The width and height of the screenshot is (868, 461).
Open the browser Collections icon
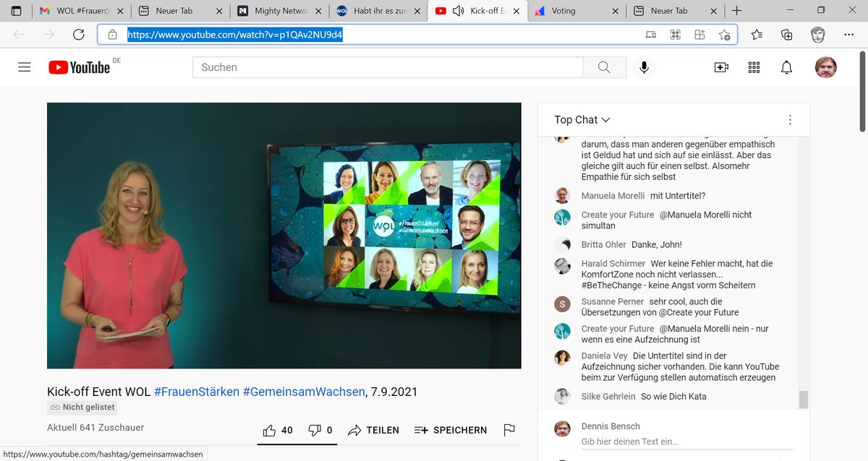[x=787, y=35]
